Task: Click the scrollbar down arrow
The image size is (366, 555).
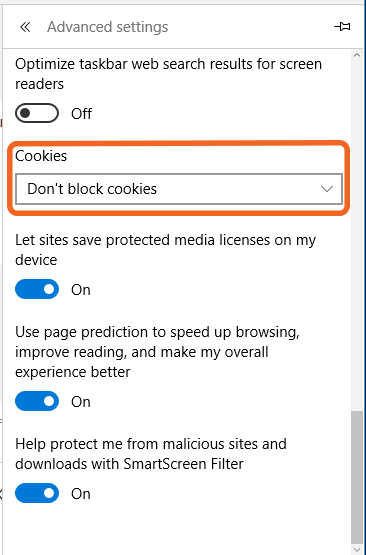Action: (x=356, y=549)
